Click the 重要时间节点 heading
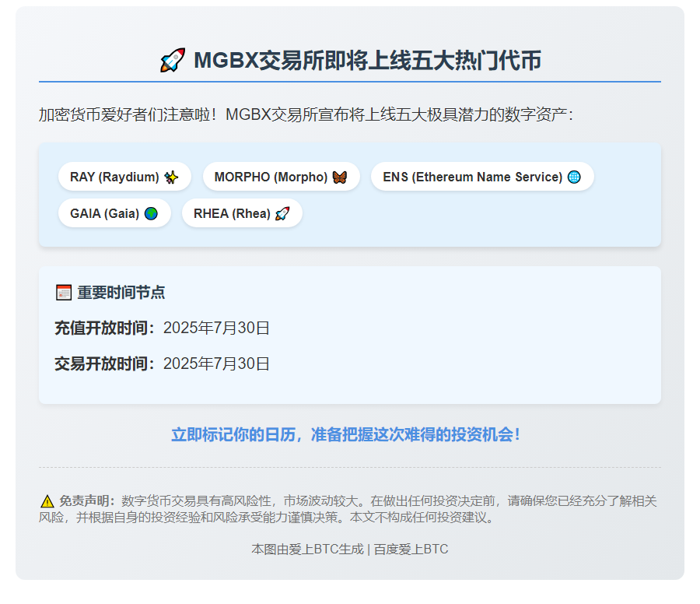 121,293
